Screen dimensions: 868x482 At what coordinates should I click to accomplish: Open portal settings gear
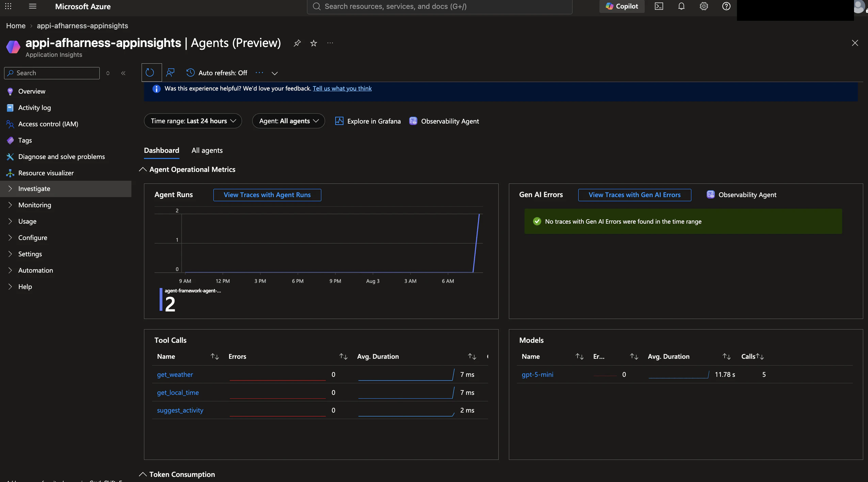[x=704, y=6]
